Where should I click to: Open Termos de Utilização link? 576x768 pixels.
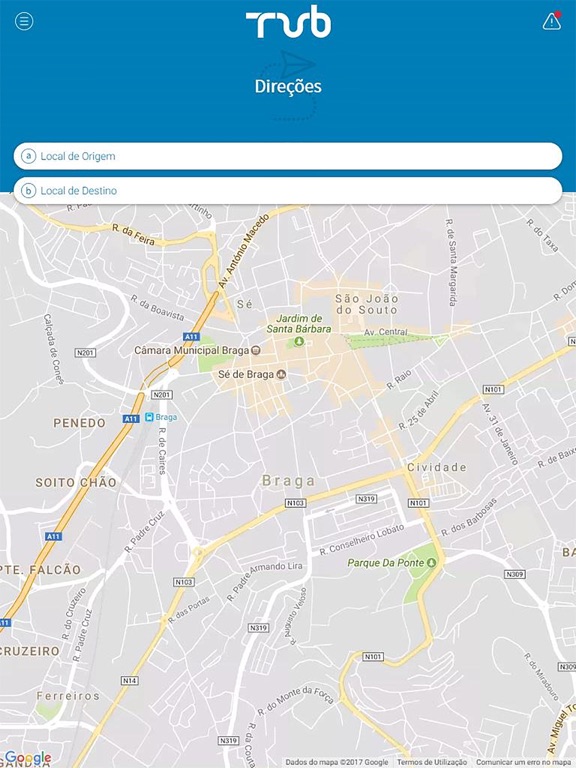tap(432, 762)
